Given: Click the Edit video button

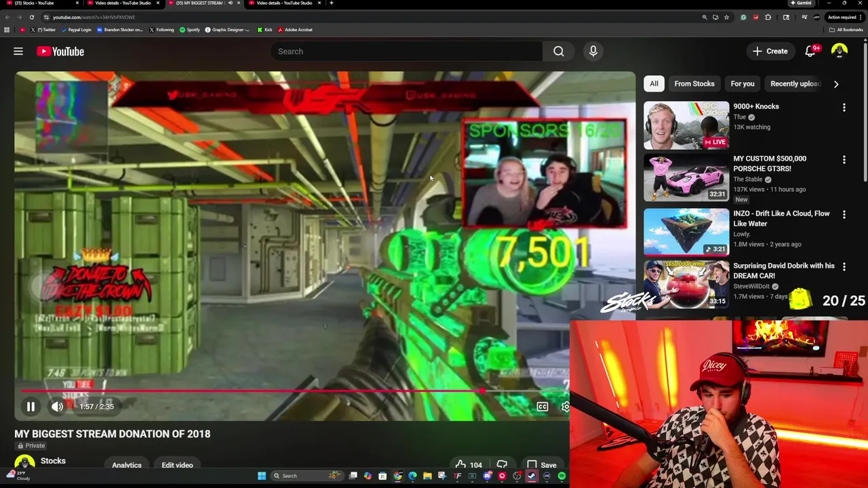Looking at the screenshot, I should pyautogui.click(x=177, y=465).
